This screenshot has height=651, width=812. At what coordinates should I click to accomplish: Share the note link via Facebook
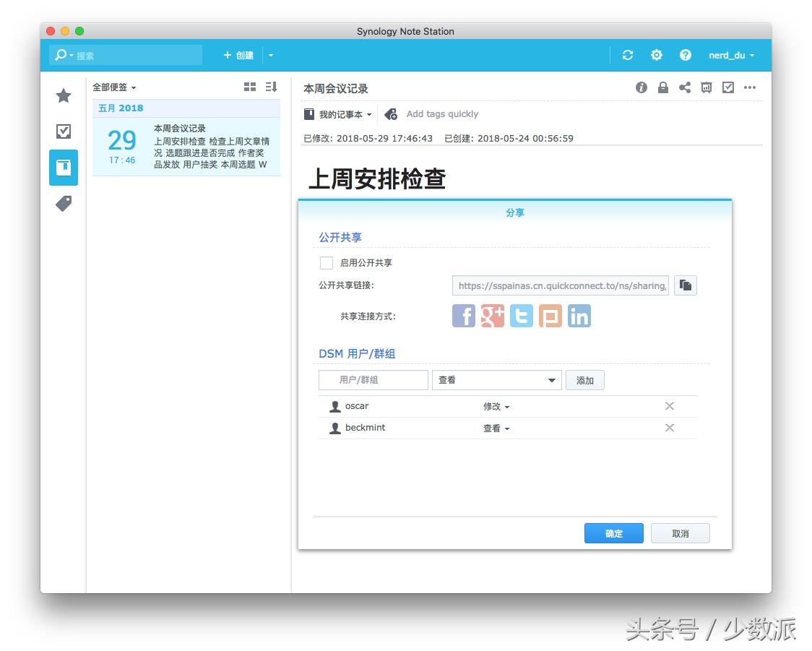tap(463, 316)
